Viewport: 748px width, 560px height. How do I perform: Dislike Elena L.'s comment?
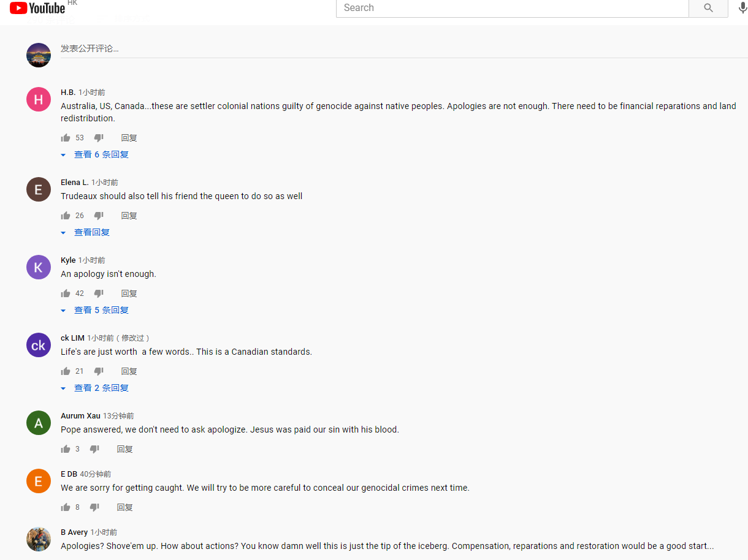(99, 216)
